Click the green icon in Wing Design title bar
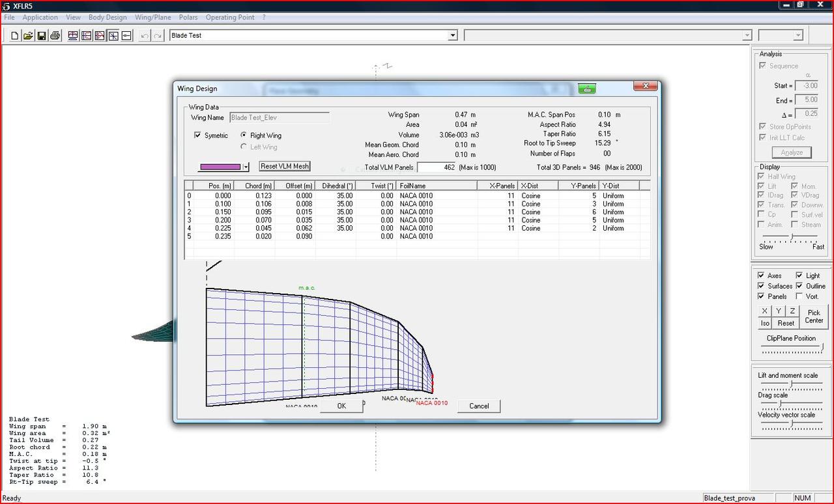The image size is (834, 504). coord(586,89)
